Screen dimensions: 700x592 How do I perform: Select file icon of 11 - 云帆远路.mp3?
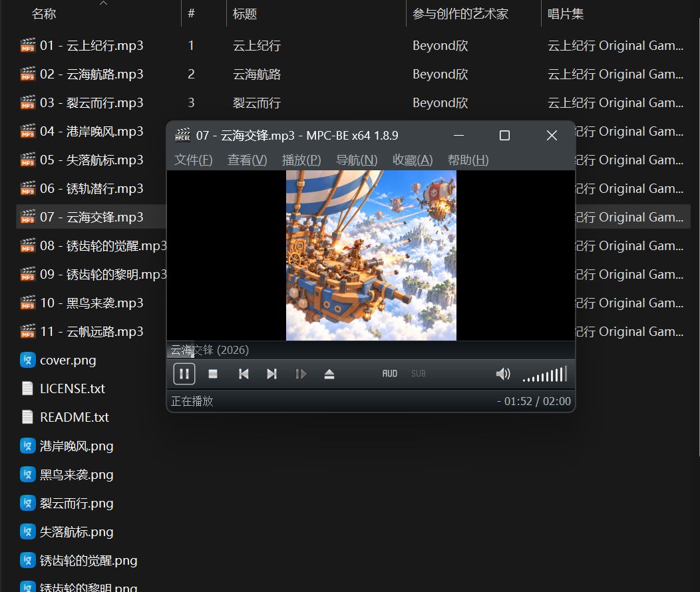(28, 331)
